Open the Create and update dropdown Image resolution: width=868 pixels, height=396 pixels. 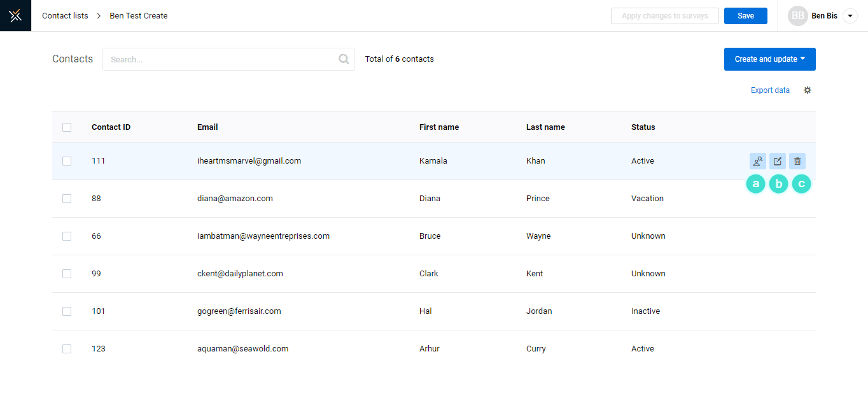[770, 59]
